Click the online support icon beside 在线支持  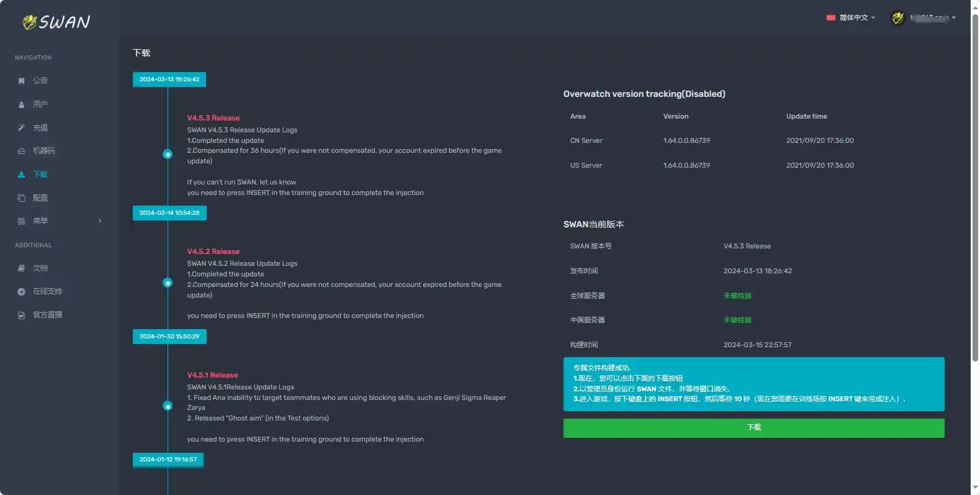tap(21, 291)
